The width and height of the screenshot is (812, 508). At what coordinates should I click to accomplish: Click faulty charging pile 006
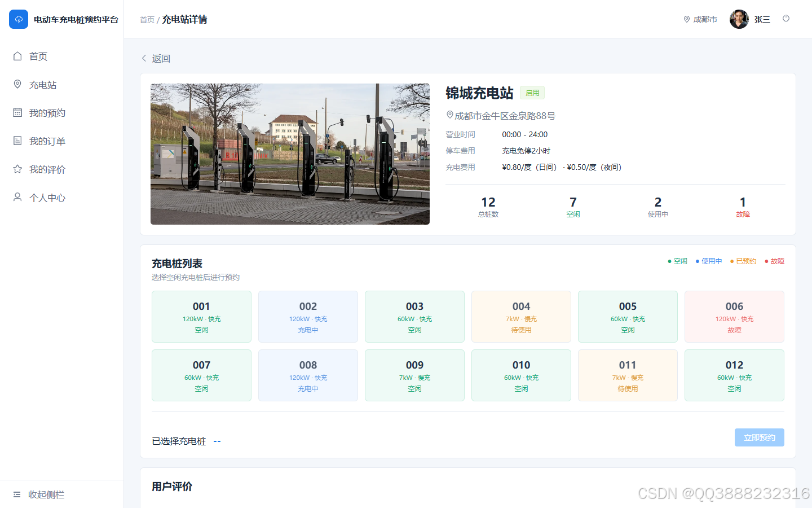coord(734,317)
